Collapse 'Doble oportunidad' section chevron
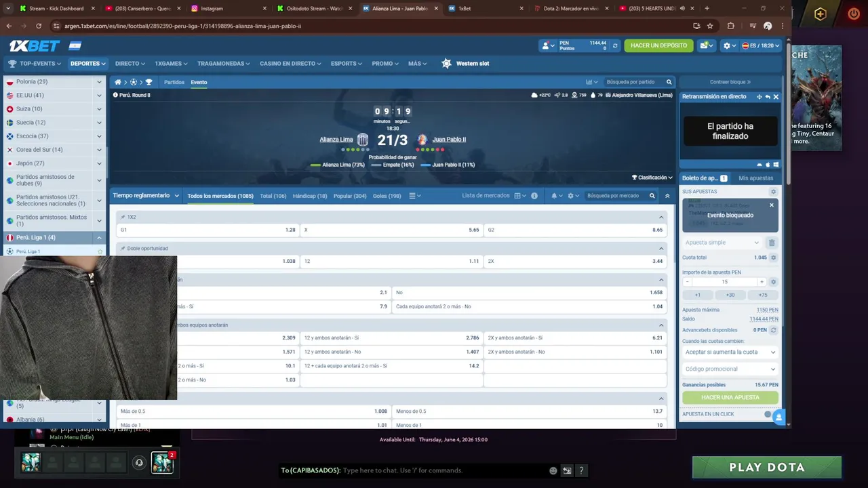Screen dimensions: 868x488 (661, 248)
